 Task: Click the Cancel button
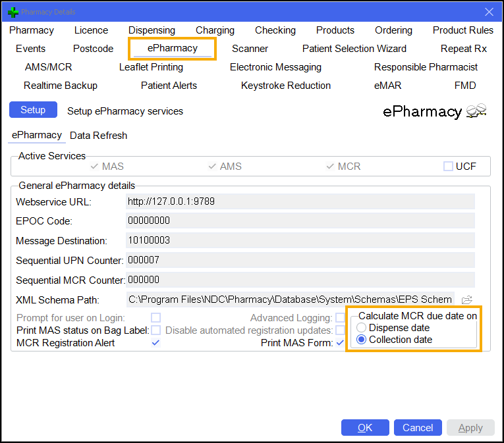click(x=418, y=428)
